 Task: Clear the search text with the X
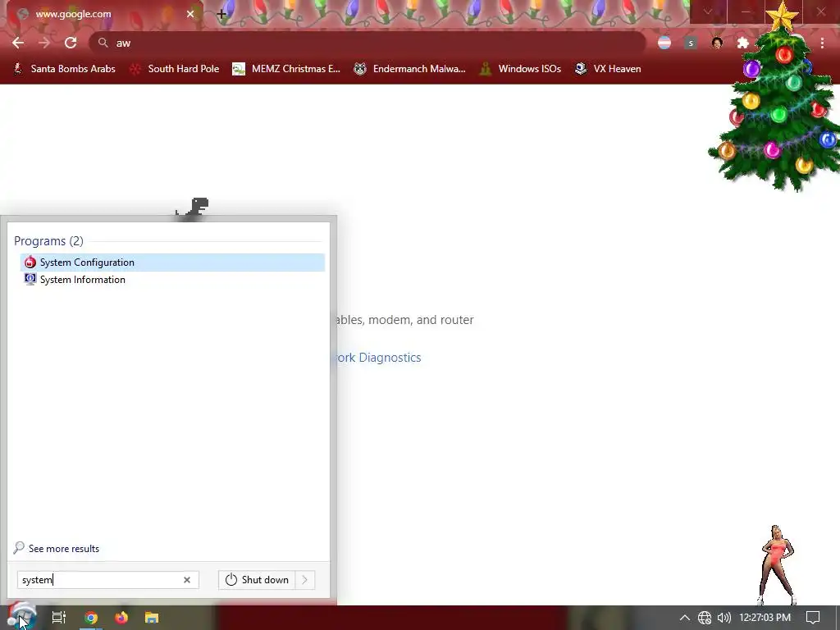187,580
